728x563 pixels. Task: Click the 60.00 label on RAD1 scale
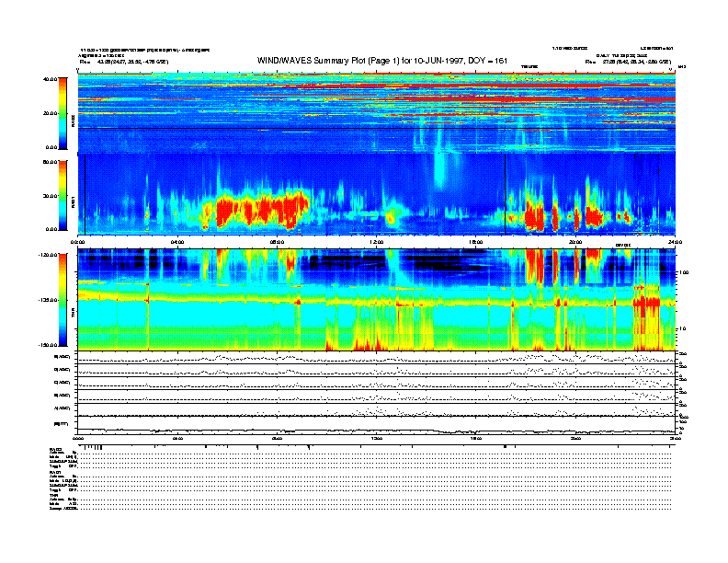(x=50, y=162)
